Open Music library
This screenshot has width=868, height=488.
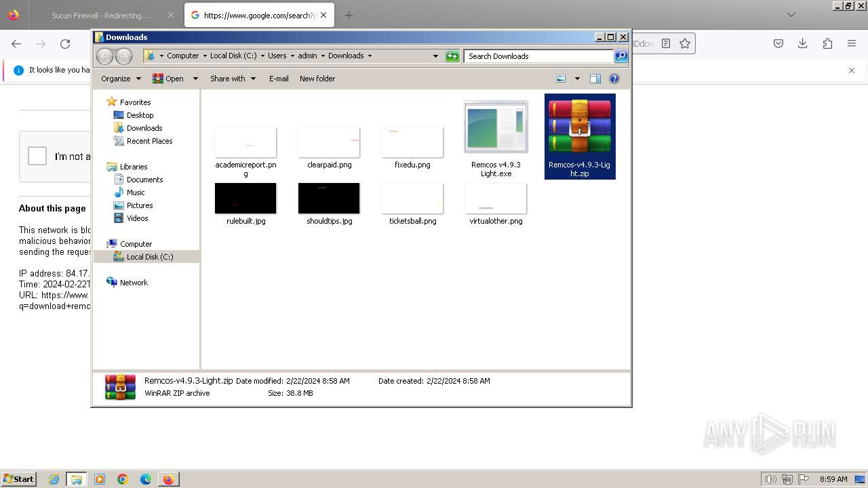click(136, 192)
